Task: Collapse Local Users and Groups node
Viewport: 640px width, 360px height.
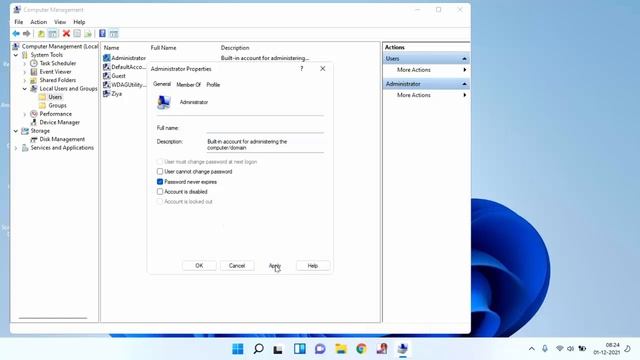Action: click(24, 89)
